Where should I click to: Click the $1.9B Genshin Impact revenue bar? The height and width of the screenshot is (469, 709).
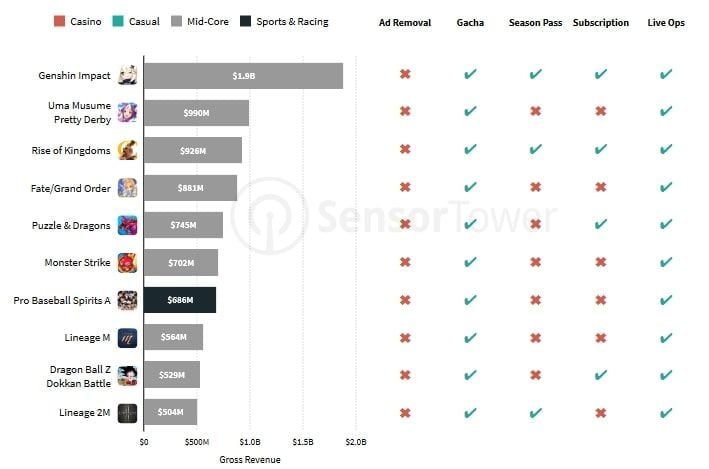click(x=243, y=76)
